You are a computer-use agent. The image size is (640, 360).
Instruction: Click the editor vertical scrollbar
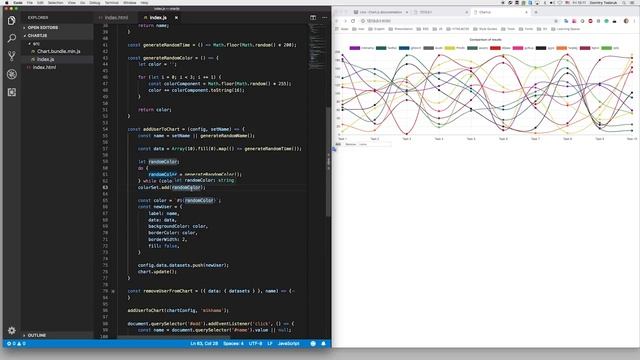click(328, 163)
